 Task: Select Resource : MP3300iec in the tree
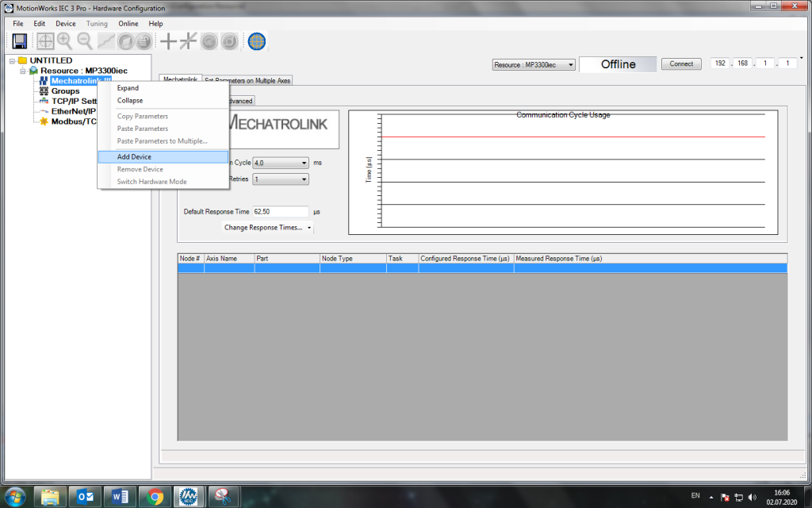(x=84, y=71)
